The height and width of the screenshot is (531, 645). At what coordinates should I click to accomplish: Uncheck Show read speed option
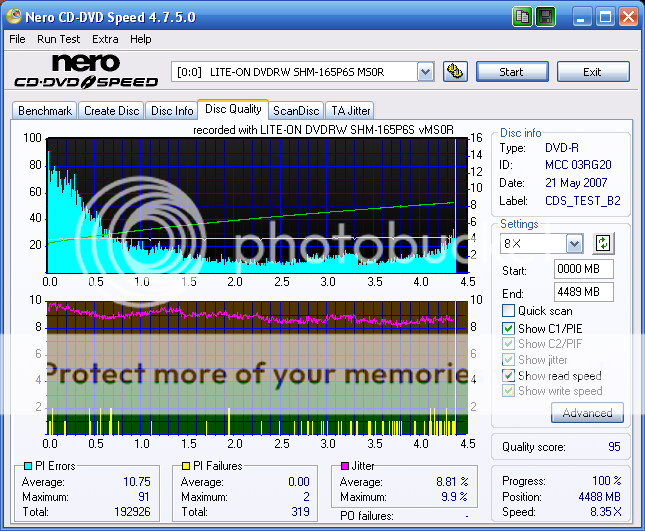point(509,375)
